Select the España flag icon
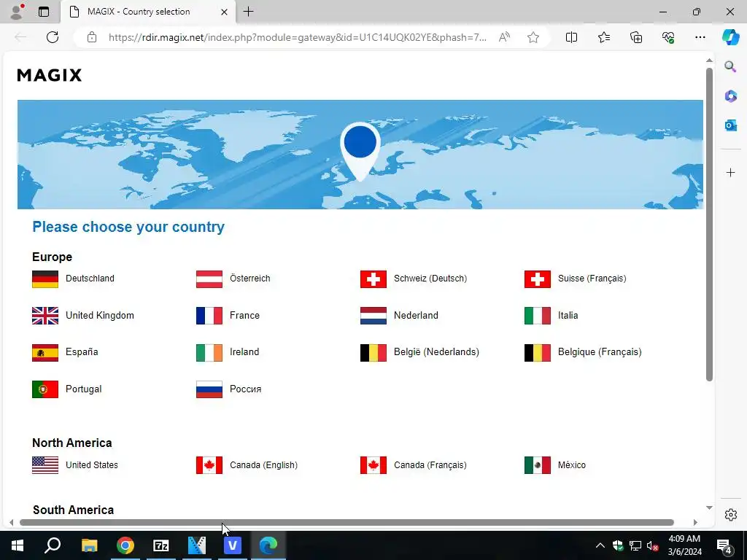The width and height of the screenshot is (747, 560). coord(45,353)
